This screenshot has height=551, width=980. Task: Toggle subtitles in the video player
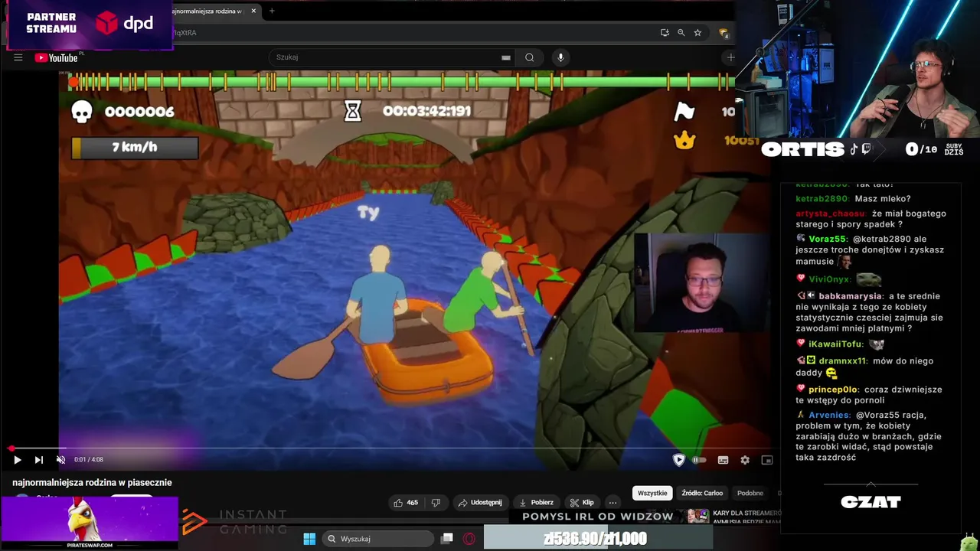pyautogui.click(x=723, y=460)
